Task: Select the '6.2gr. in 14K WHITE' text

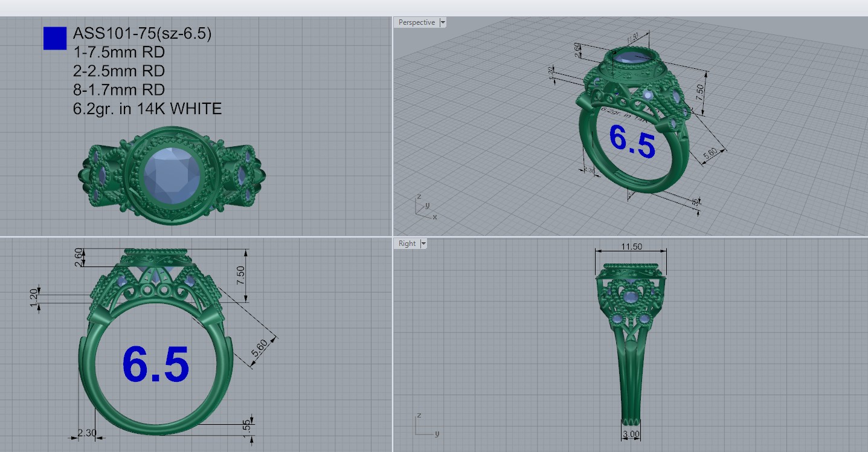Action: (147, 109)
